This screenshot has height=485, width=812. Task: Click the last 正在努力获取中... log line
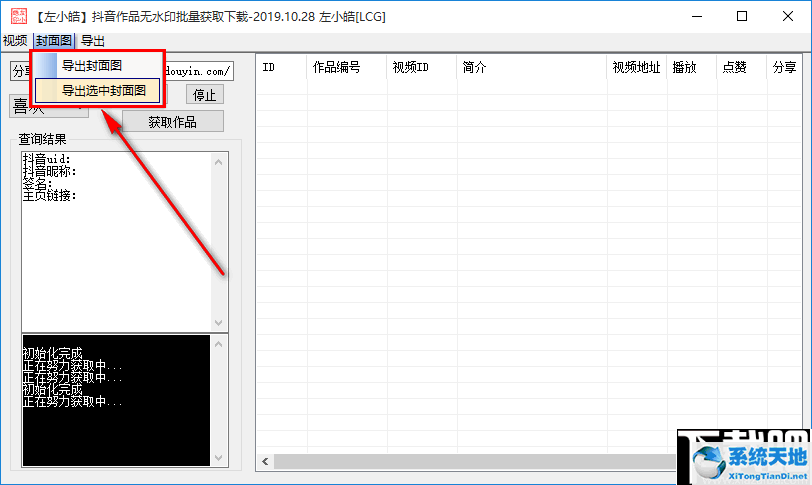point(72,401)
